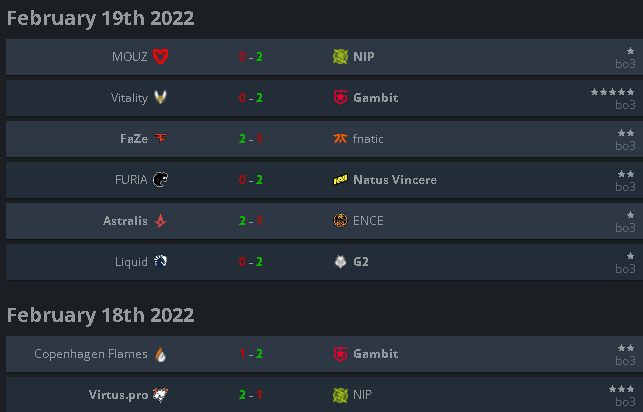Click the Virtus.pro bear logo
Image resolution: width=643 pixels, height=412 pixels.
pos(160,395)
